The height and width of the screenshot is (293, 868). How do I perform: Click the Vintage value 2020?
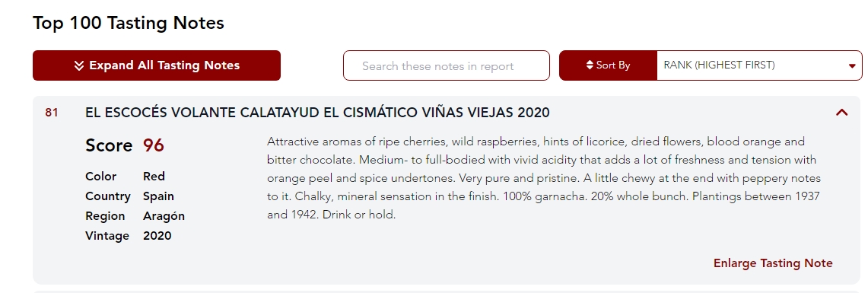(x=157, y=236)
